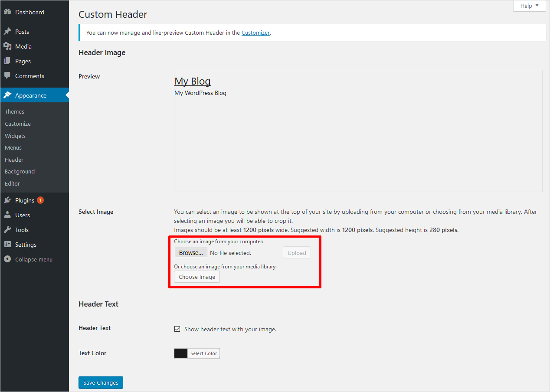This screenshot has width=550, height=392.
Task: Select Background in the Appearance menu
Action: [x=20, y=171]
